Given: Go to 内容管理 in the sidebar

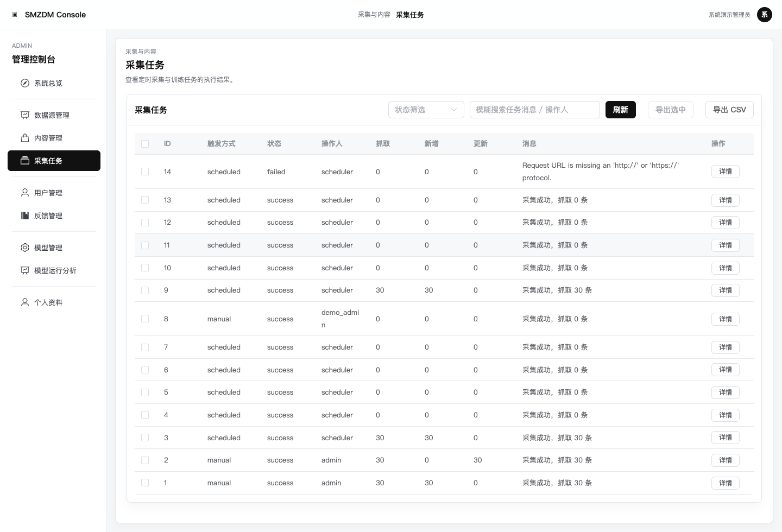Looking at the screenshot, I should (54, 138).
